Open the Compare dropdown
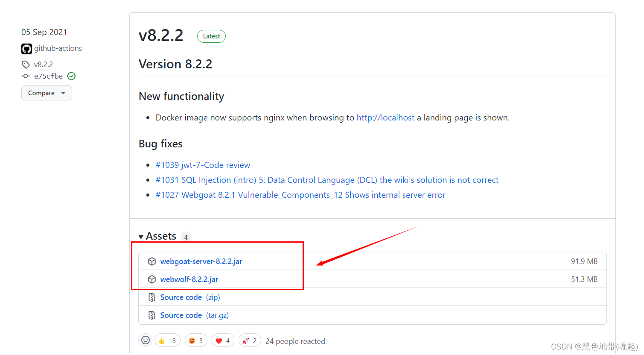 pos(47,93)
